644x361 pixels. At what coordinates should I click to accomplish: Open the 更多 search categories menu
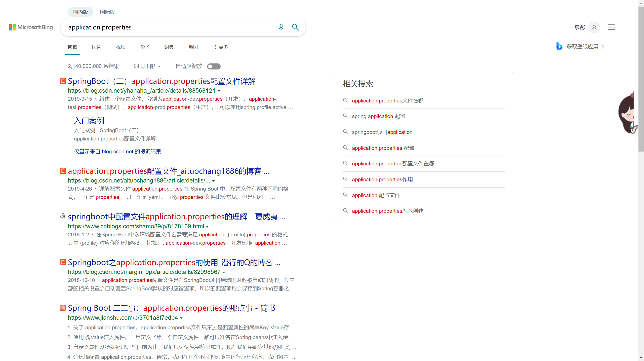click(x=221, y=47)
